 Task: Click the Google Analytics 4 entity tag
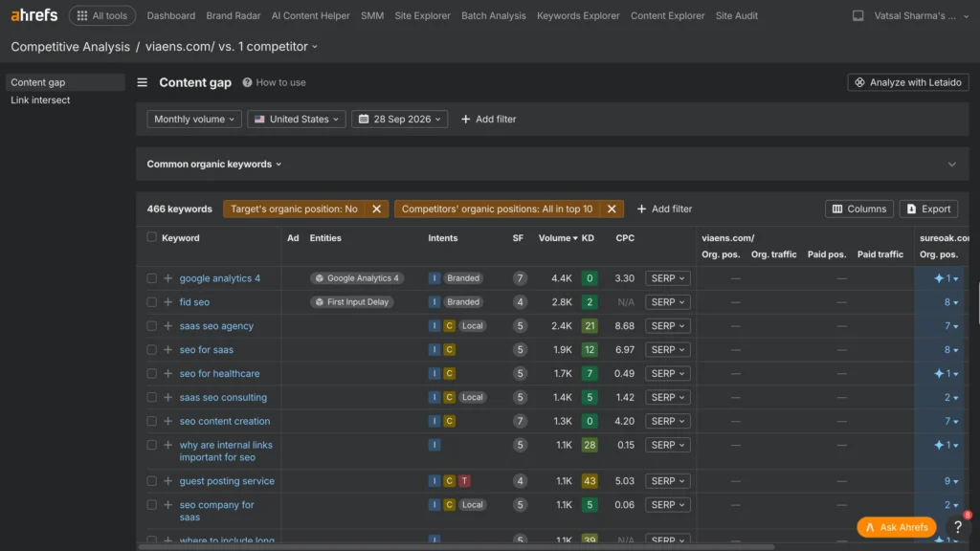click(x=357, y=278)
